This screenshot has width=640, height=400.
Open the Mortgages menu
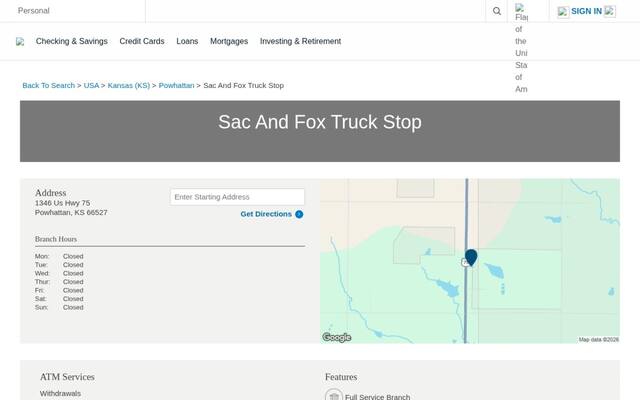click(x=229, y=41)
